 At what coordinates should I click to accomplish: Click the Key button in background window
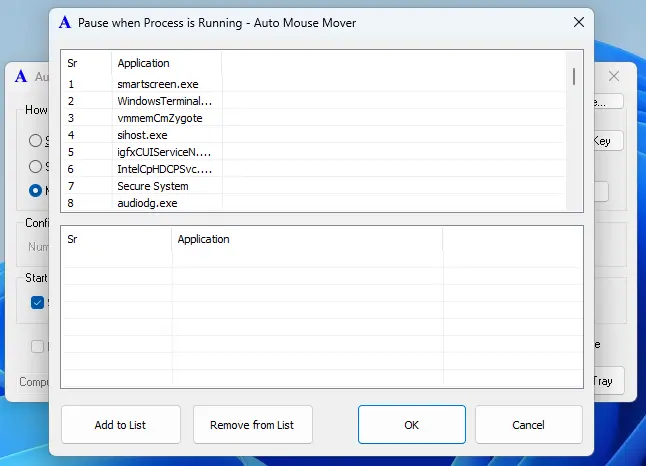pos(608,141)
